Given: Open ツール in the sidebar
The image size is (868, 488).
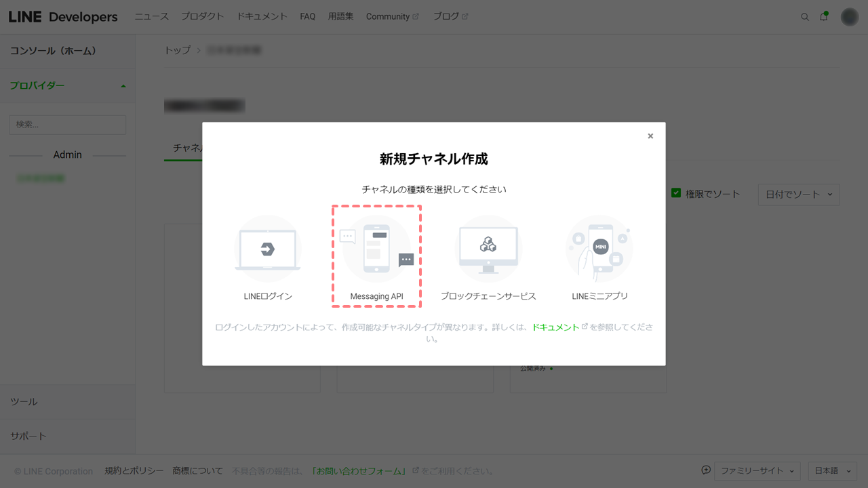Looking at the screenshot, I should click(67, 402).
